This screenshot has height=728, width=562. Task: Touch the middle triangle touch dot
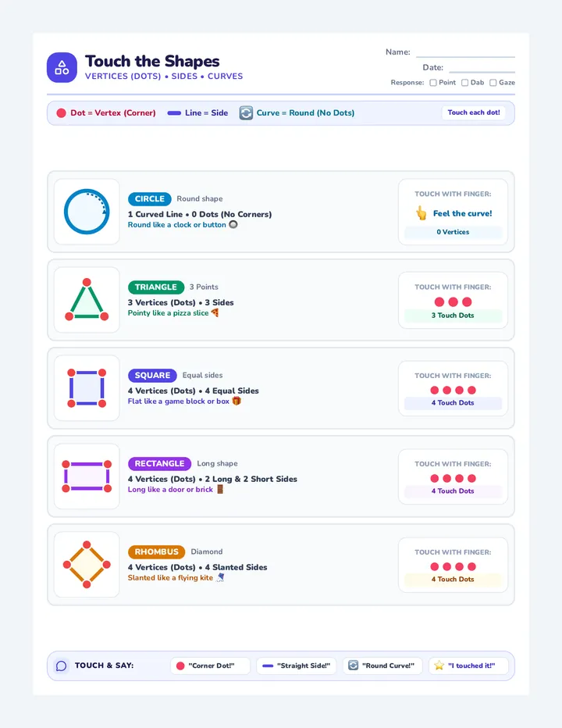(x=453, y=302)
